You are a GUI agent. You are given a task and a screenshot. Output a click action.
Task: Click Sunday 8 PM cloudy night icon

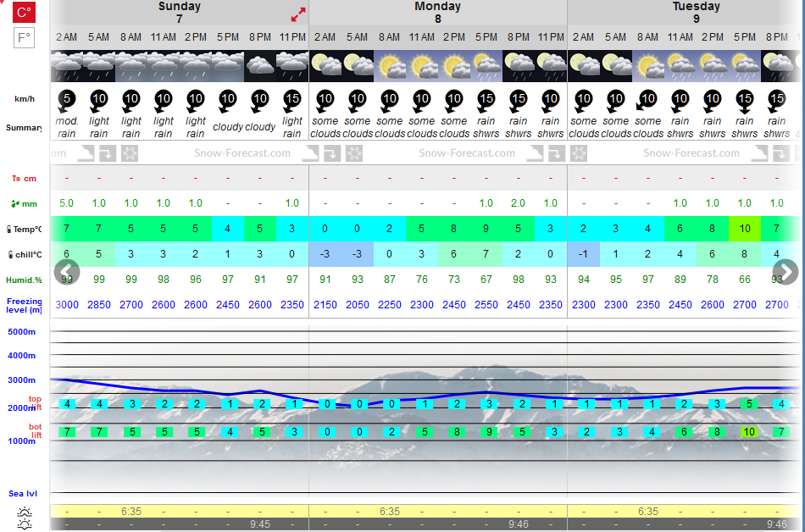[x=260, y=66]
